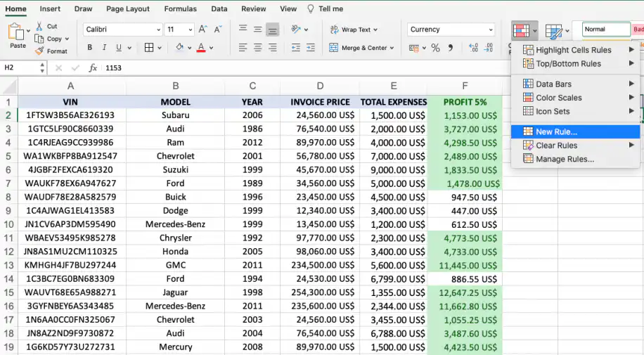Image resolution: width=644 pixels, height=355 pixels.
Task: Click the Wrap Text button
Action: 353,30
